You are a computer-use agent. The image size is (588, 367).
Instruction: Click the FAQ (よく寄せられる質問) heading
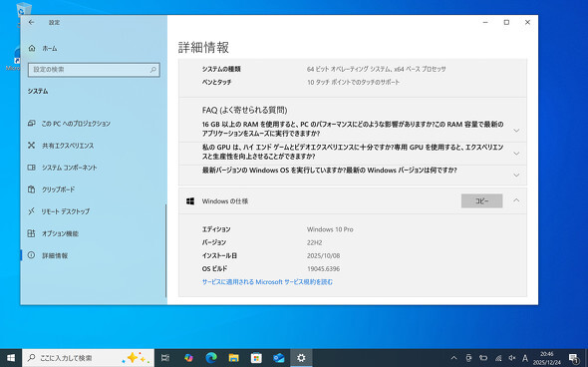pyautogui.click(x=244, y=110)
